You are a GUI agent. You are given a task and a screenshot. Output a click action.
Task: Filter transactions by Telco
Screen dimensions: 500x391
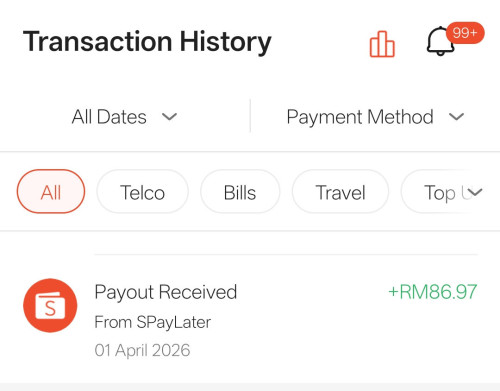coord(142,191)
